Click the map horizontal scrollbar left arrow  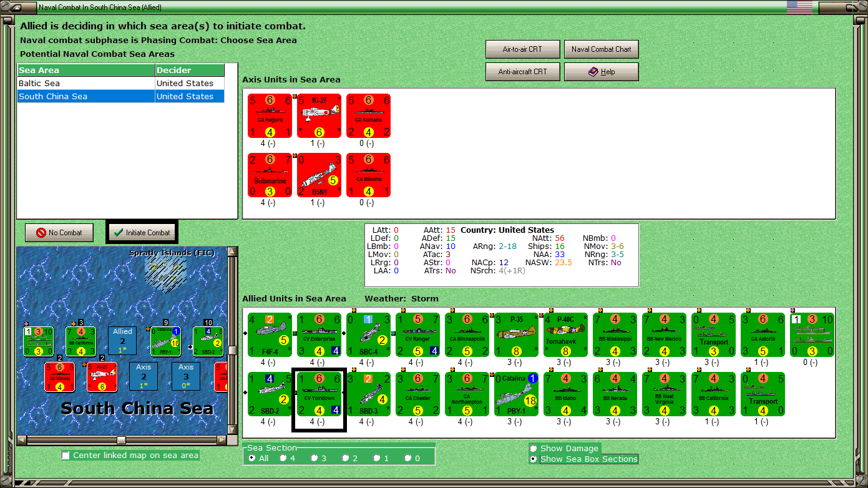point(21,441)
